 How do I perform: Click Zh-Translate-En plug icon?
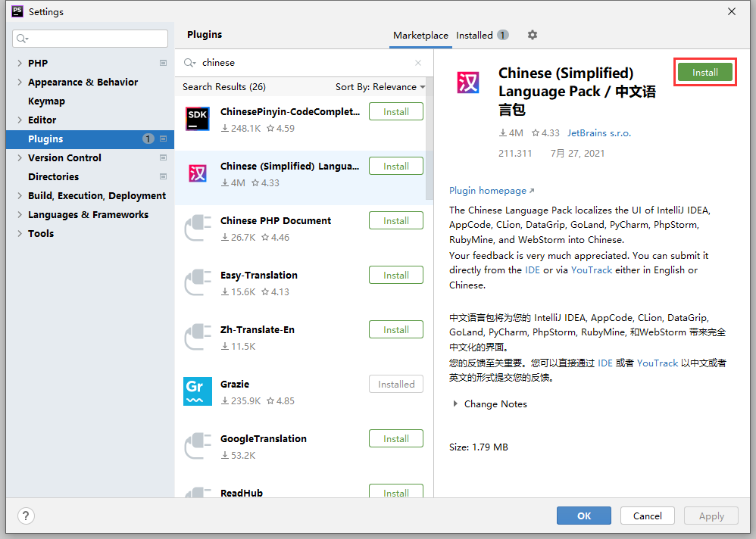tap(198, 337)
